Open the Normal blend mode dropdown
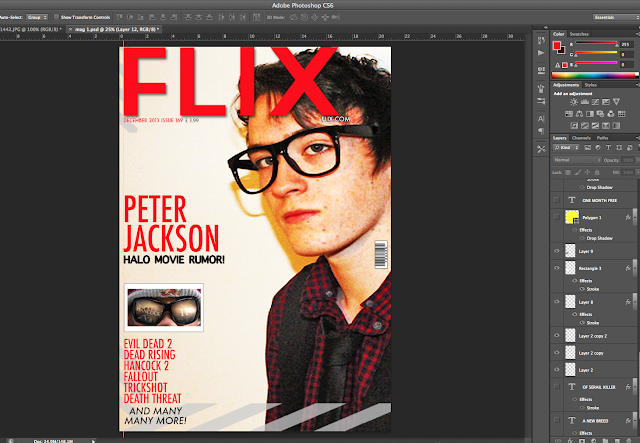This screenshot has width=640, height=443. tap(577, 160)
